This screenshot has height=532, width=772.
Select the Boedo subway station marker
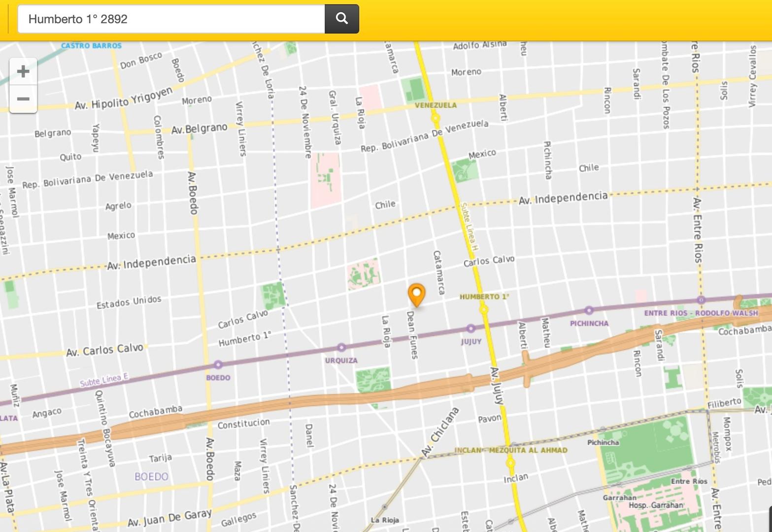(218, 365)
